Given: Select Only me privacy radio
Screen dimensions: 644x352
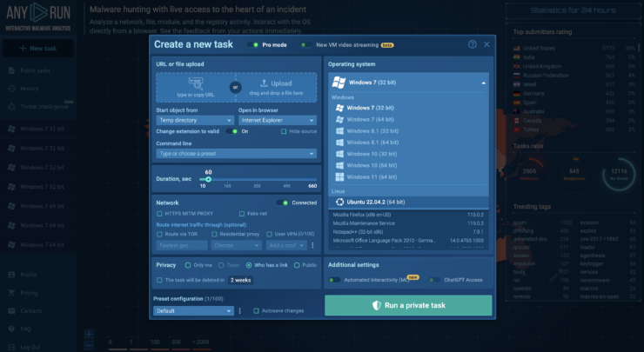Looking at the screenshot, I should (x=188, y=265).
